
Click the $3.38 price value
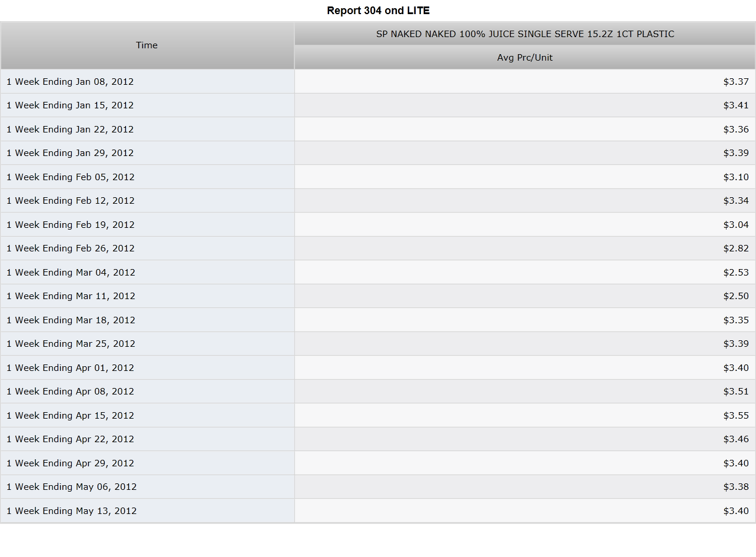coord(736,487)
